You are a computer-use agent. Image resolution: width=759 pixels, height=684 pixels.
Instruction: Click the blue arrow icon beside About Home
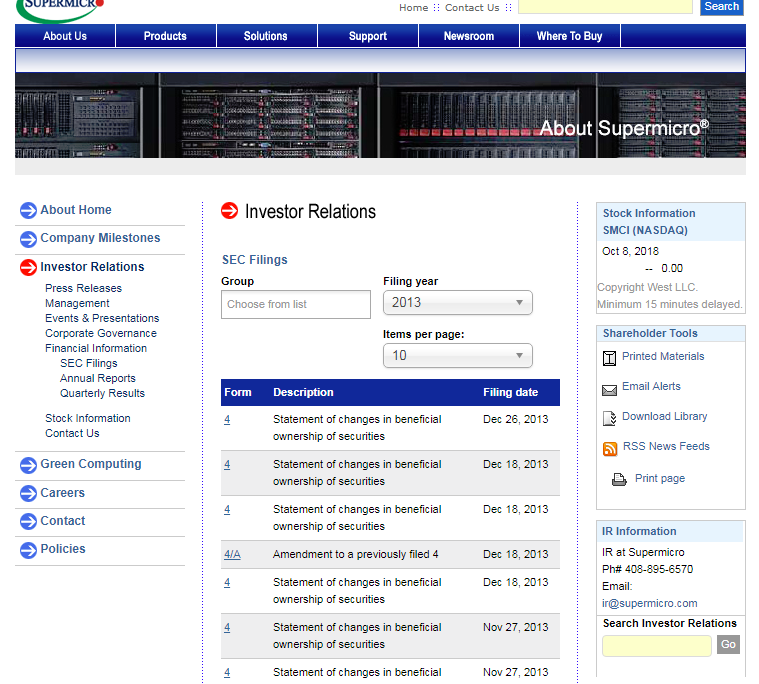click(x=28, y=211)
